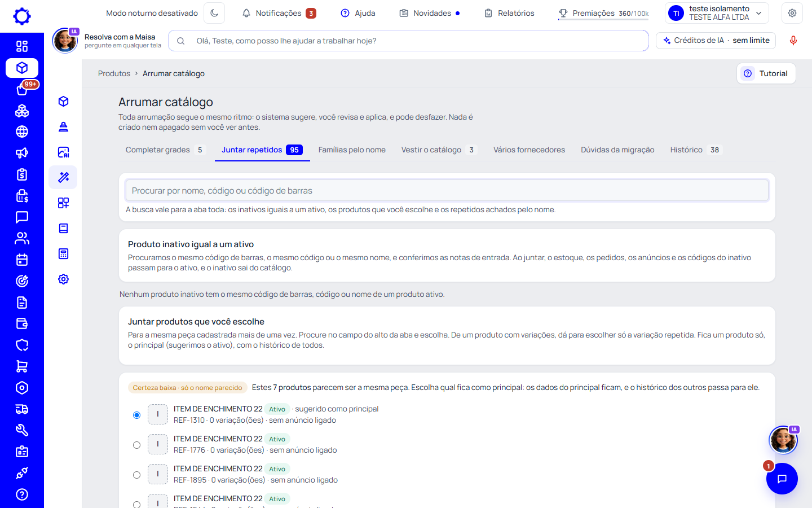
Task: Click the Premiações progress bar
Action: coord(603,19)
